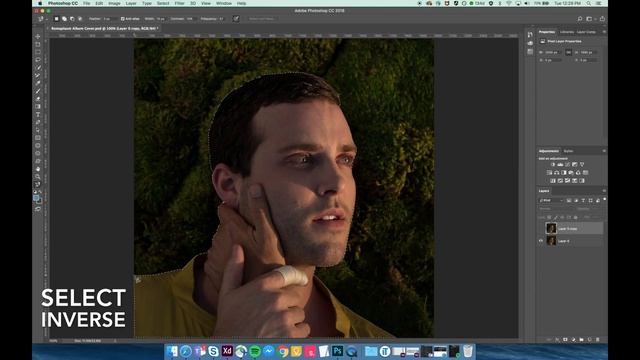
Task: Toggle lock transparent pixels for layer
Action: click(x=549, y=217)
